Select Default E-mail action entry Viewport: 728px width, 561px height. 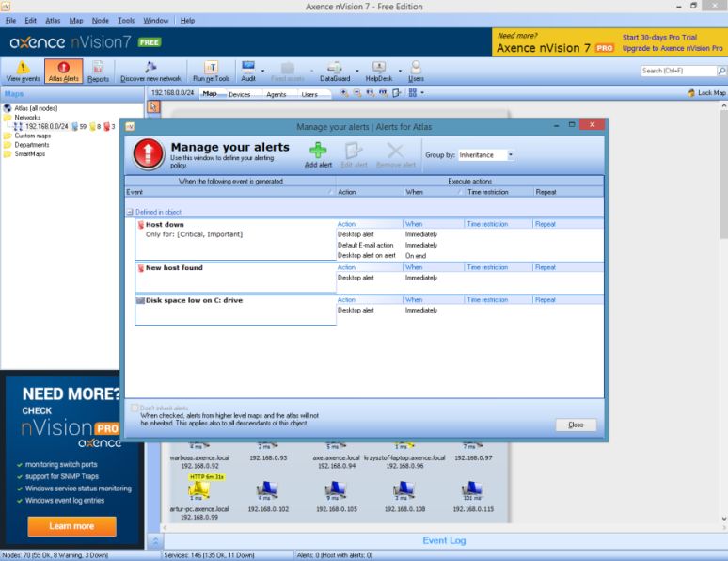(365, 245)
